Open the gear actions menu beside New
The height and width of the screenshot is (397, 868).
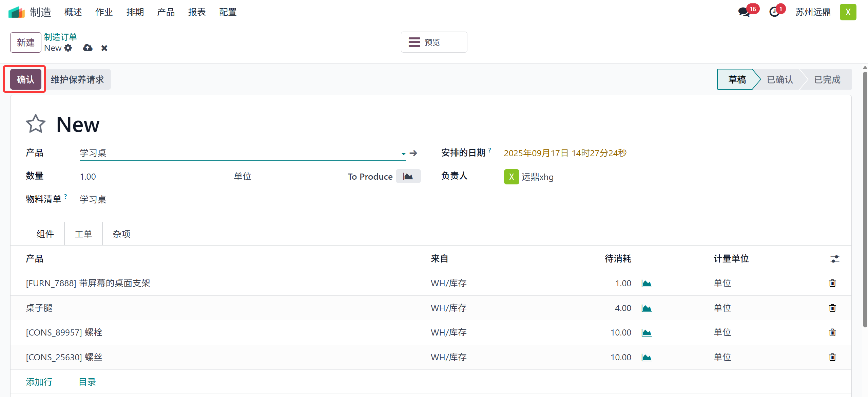pos(68,48)
